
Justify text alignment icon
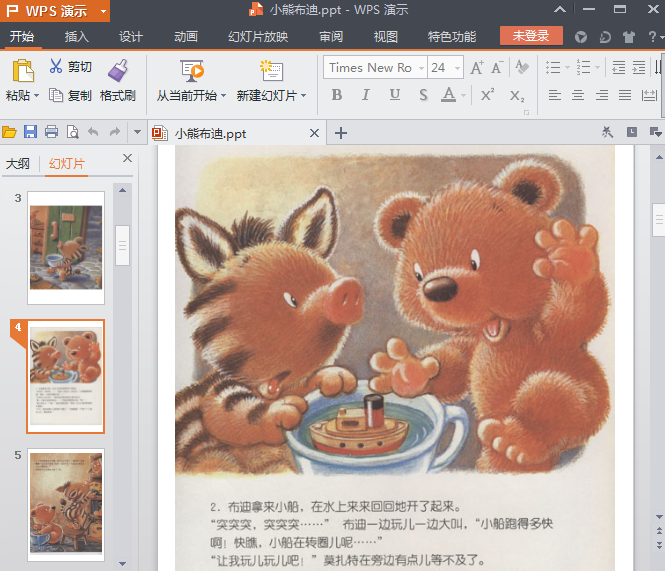click(x=625, y=95)
